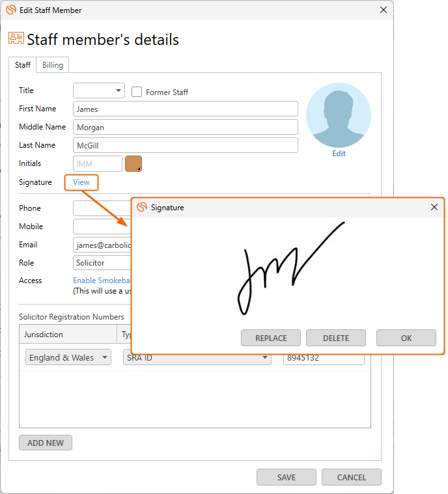This screenshot has height=494, width=448.
Task: Select the Staff tab
Action: 23,65
